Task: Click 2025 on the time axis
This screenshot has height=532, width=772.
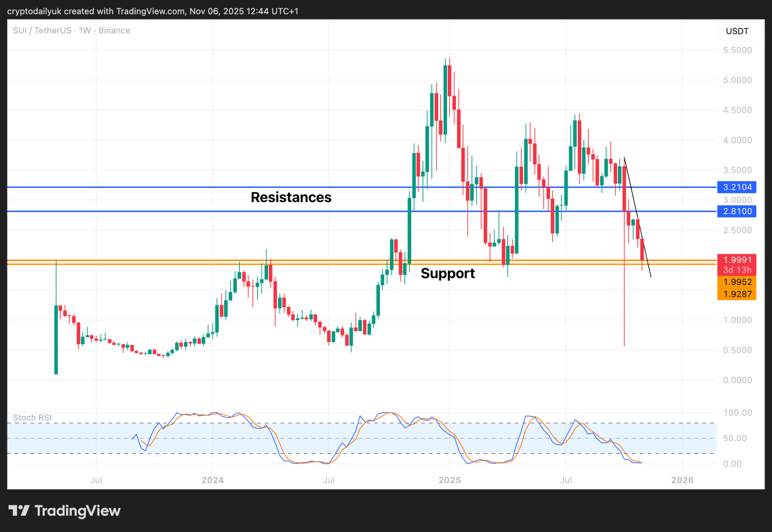Action: point(450,480)
